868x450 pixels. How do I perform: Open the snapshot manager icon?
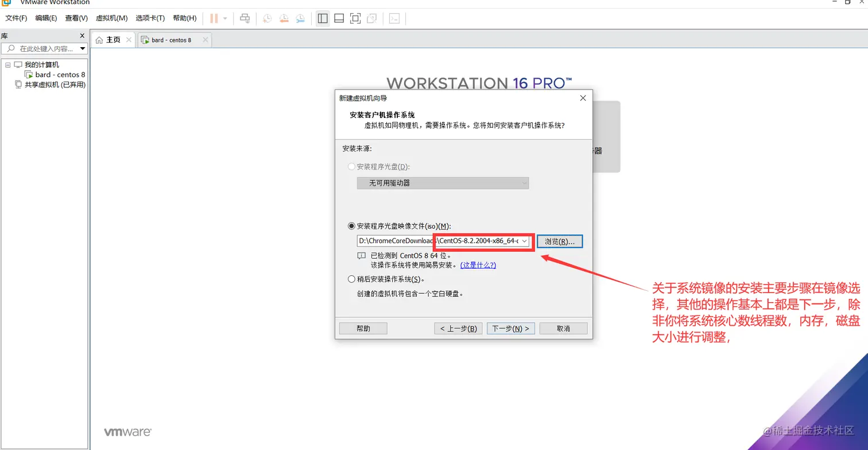click(300, 18)
